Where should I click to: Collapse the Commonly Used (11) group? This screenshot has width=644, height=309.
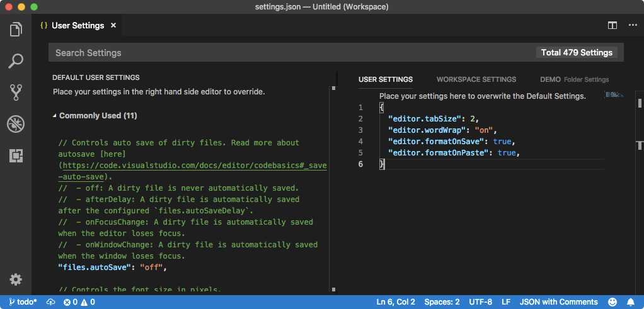[x=95, y=116]
